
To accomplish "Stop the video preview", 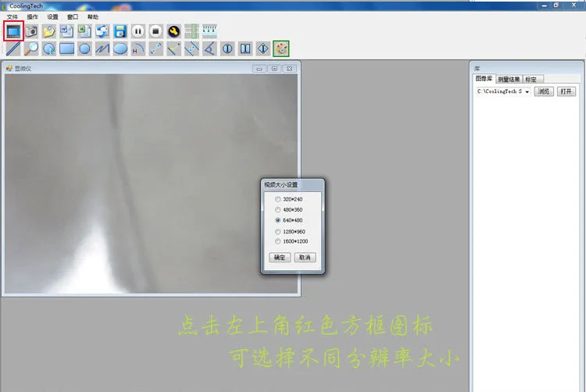I will pyautogui.click(x=155, y=31).
